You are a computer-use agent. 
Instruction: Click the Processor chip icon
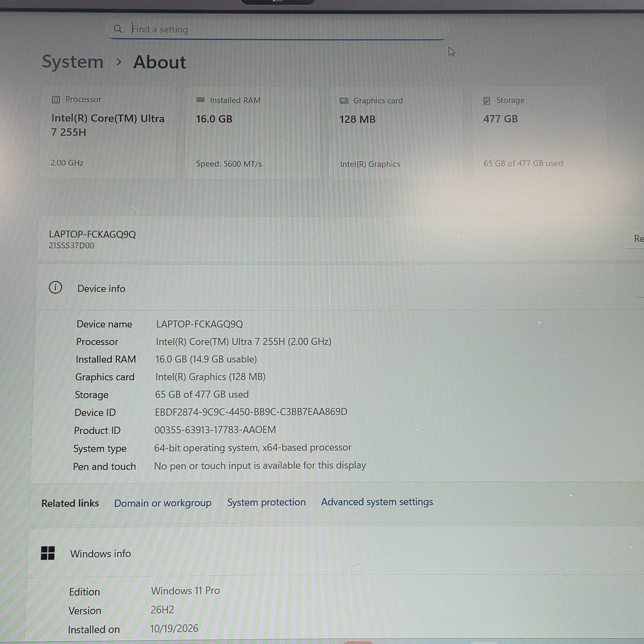pyautogui.click(x=56, y=100)
